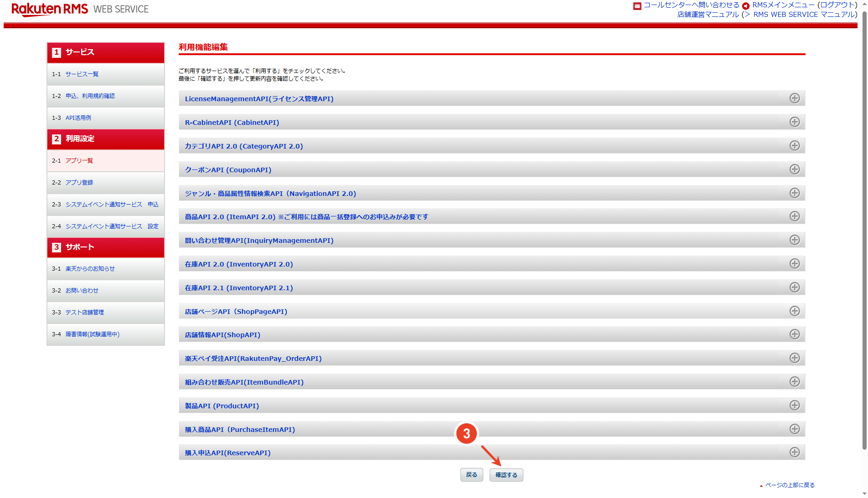Image resolution: width=868 pixels, height=498 pixels.
Task: Expand the InquiryManagementAPI plus icon
Action: click(x=795, y=240)
